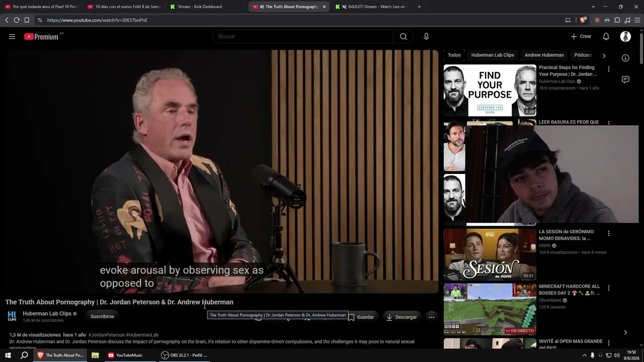Open Windows taskbar search
644x362 pixels.
point(24,355)
